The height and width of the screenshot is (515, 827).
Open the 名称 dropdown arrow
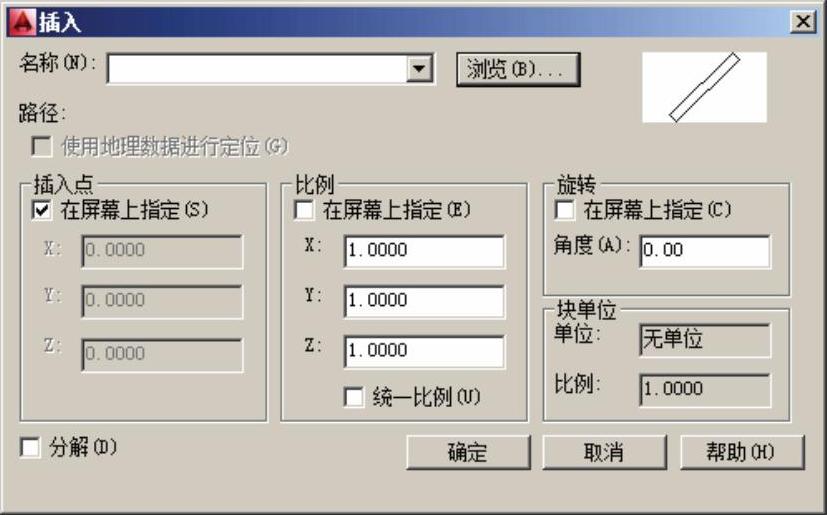[422, 68]
